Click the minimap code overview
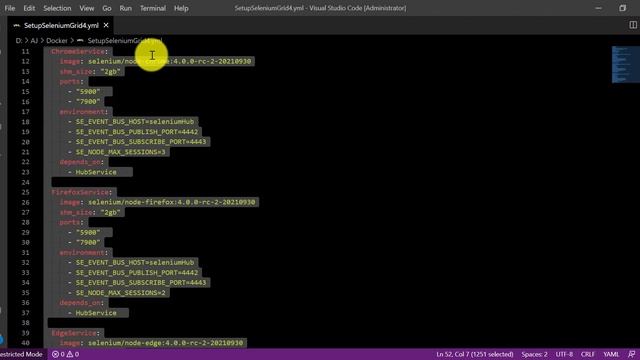The height and width of the screenshot is (360, 640). coord(625,64)
